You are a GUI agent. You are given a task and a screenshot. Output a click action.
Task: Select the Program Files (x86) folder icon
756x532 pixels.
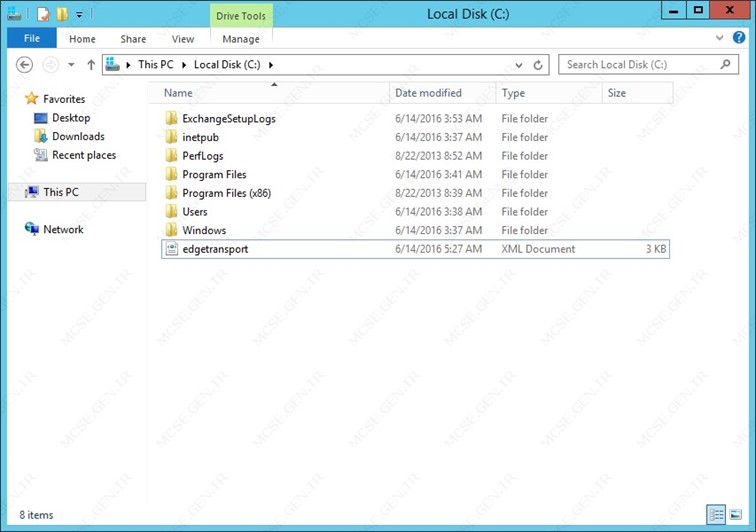[171, 193]
